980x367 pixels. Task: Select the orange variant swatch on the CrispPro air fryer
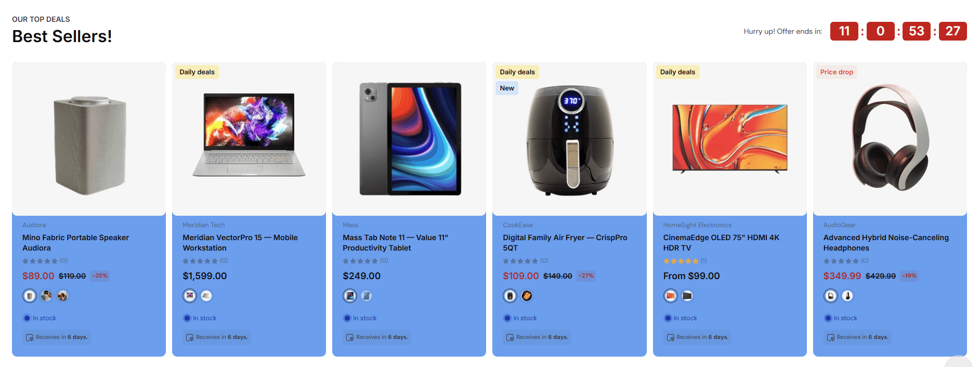point(527,296)
